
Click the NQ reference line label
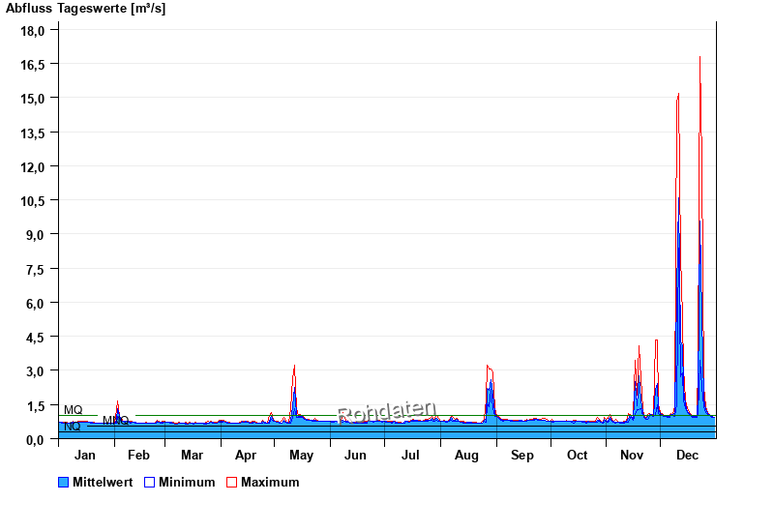pyautogui.click(x=73, y=427)
